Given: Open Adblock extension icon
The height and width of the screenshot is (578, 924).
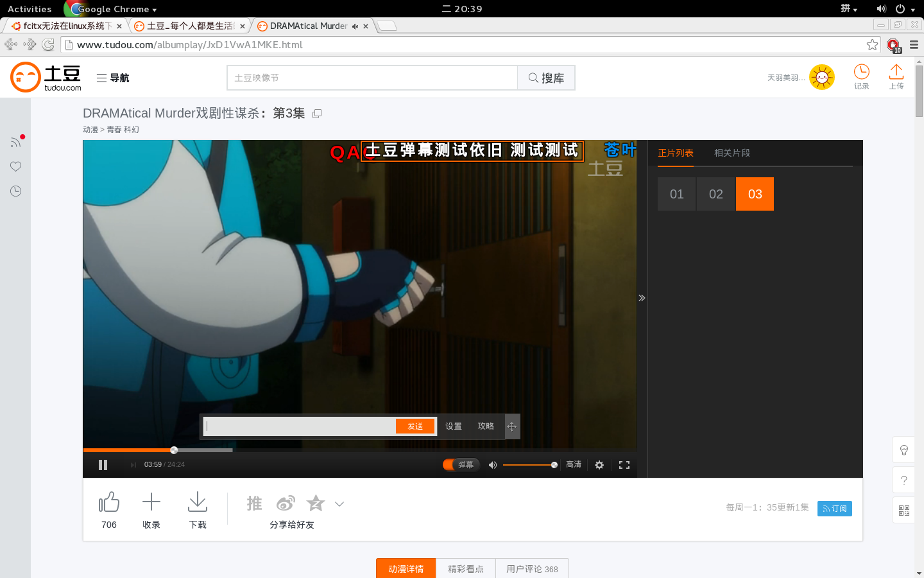Looking at the screenshot, I should [x=893, y=45].
